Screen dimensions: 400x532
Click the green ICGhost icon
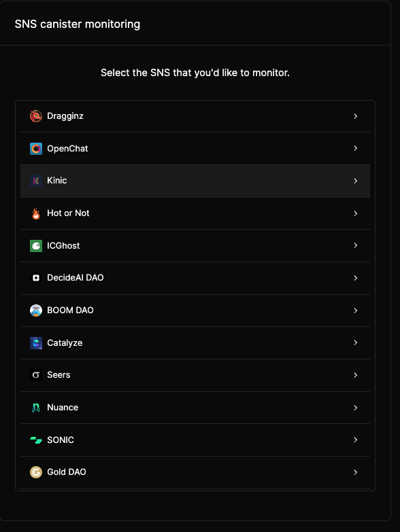coord(36,246)
